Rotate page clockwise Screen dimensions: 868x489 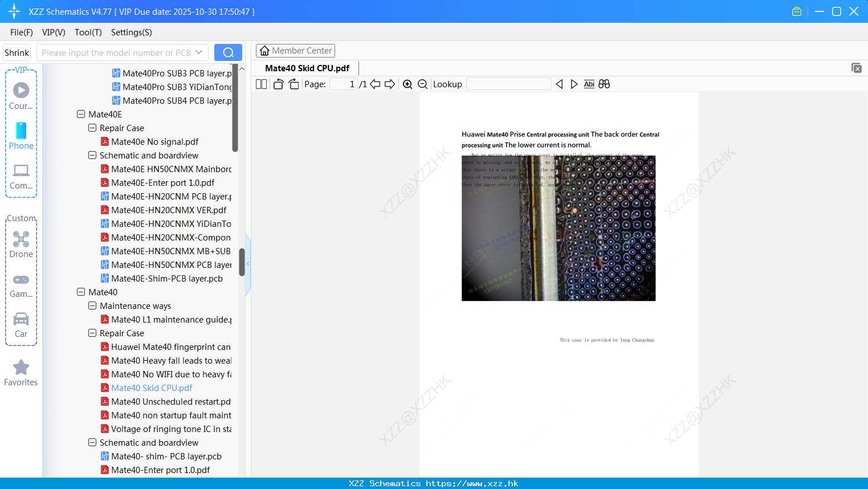pyautogui.click(x=294, y=84)
